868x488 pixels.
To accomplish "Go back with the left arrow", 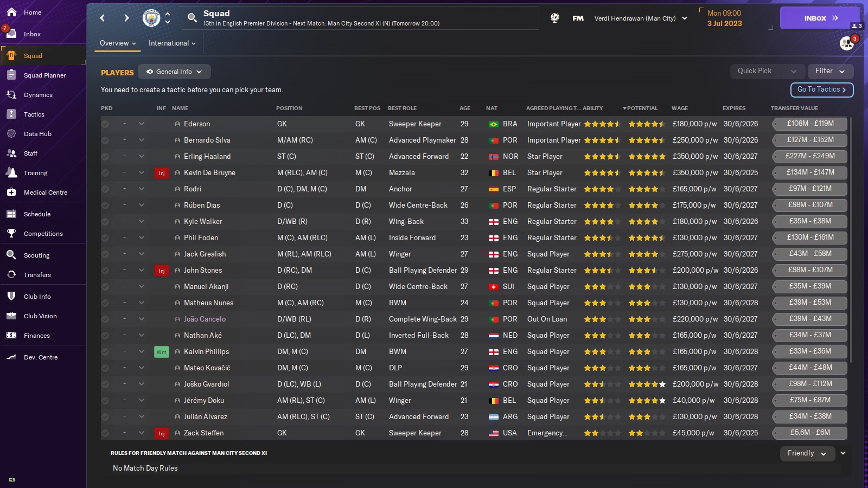I will pos(103,18).
